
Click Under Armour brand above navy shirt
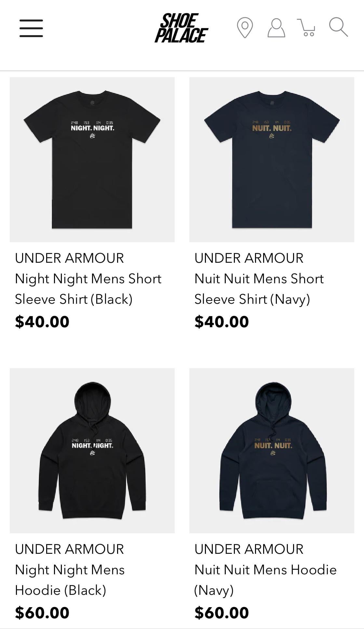click(249, 258)
